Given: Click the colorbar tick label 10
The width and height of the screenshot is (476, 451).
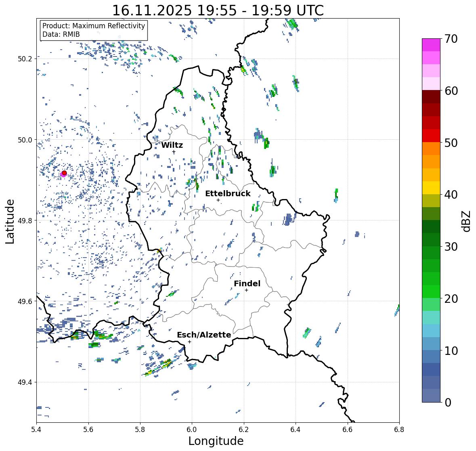Looking at the screenshot, I should pos(451,350).
